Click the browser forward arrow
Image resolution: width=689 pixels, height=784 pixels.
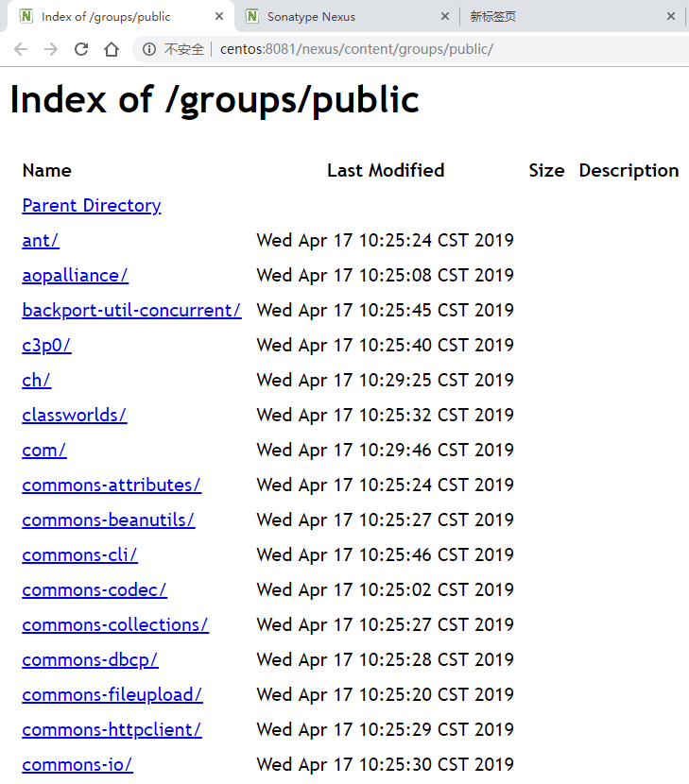[51, 49]
